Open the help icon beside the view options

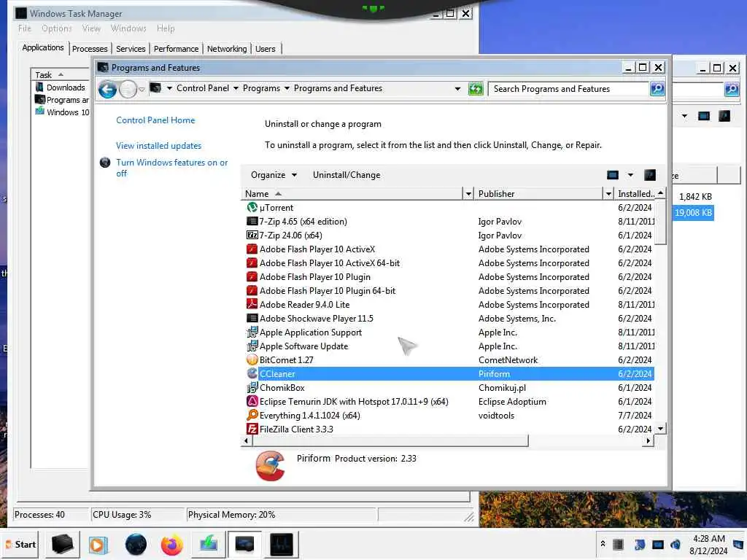(650, 175)
